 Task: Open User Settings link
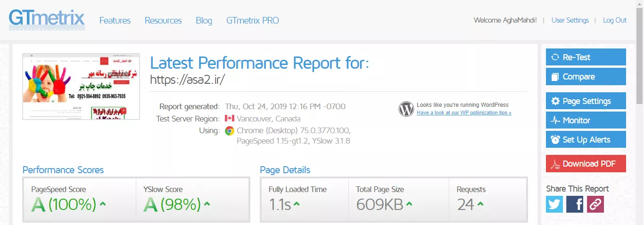click(570, 20)
